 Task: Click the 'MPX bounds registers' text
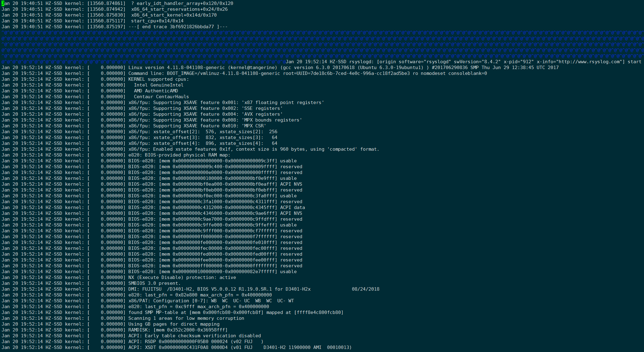[272, 120]
